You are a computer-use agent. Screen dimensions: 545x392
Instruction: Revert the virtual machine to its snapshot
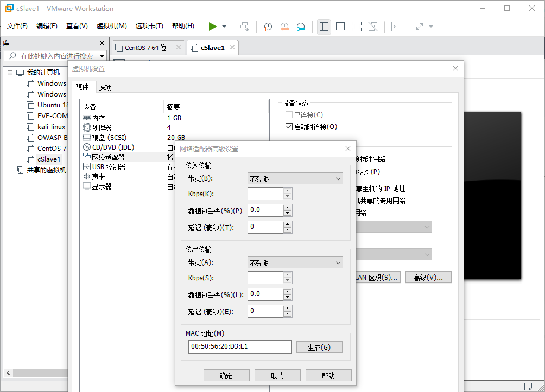tap(284, 26)
